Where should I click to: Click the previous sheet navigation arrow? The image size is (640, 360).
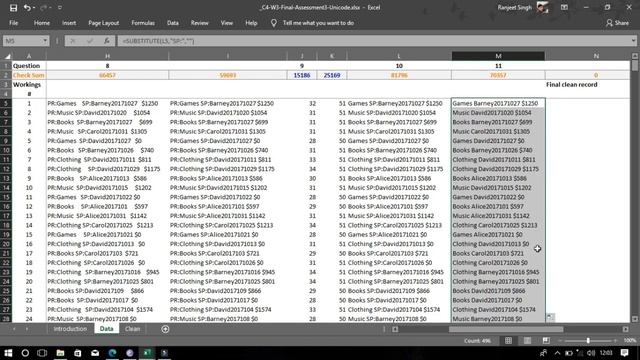pos(14,329)
